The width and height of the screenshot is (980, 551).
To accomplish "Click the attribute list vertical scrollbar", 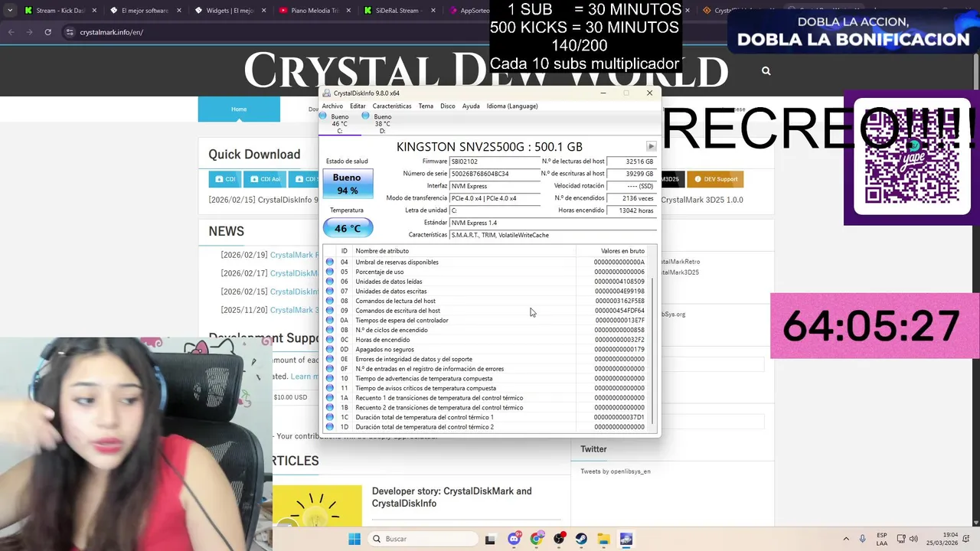I will [x=652, y=352].
